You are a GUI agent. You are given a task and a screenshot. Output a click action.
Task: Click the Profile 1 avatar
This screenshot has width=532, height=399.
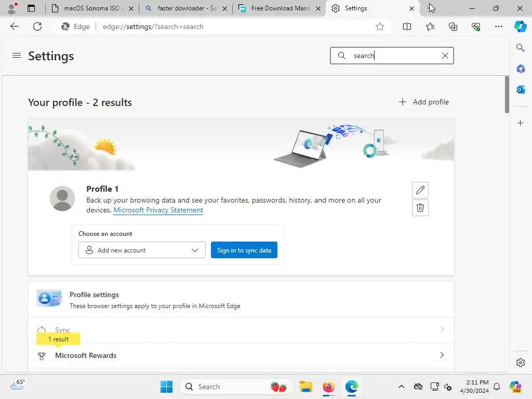pyautogui.click(x=62, y=198)
